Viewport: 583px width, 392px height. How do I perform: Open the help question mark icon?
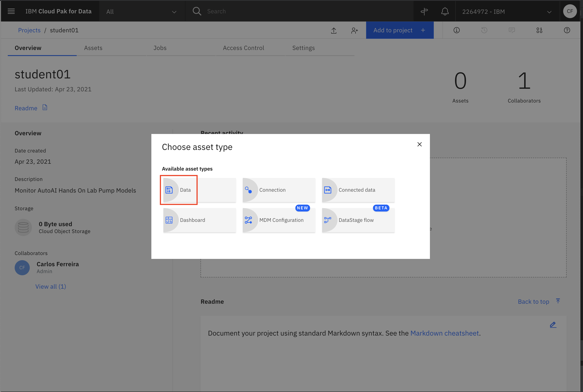(x=567, y=30)
